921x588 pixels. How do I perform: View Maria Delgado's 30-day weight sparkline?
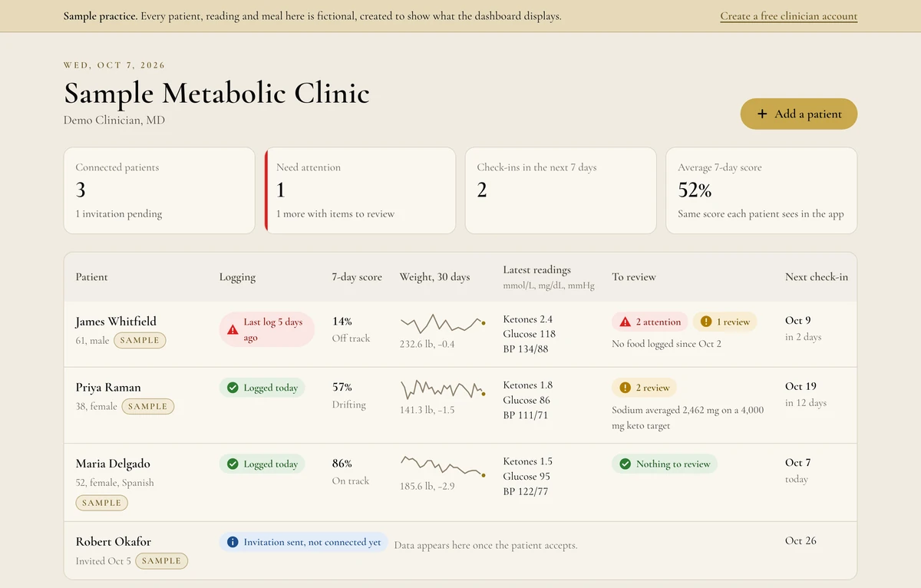pyautogui.click(x=443, y=465)
